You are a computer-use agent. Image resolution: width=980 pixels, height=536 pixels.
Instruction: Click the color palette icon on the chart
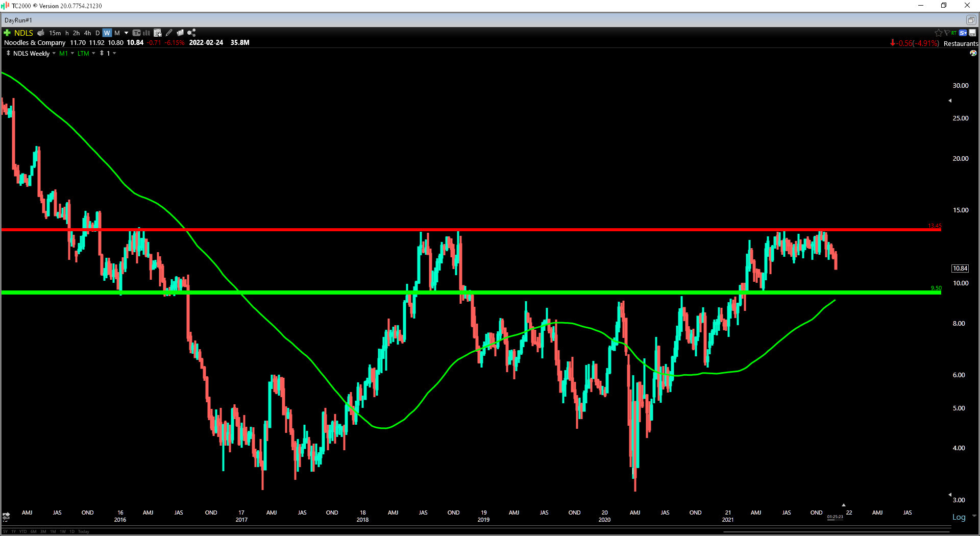click(x=973, y=53)
